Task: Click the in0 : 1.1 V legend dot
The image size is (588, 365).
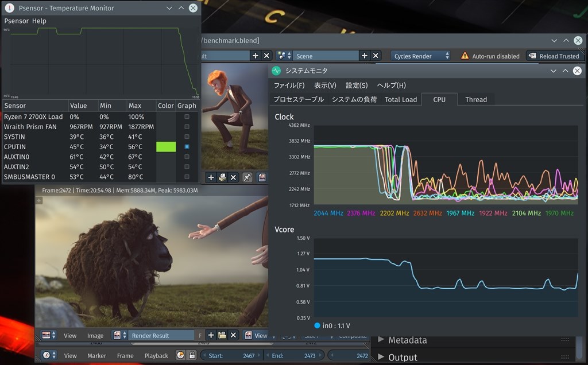Action: pyautogui.click(x=317, y=325)
